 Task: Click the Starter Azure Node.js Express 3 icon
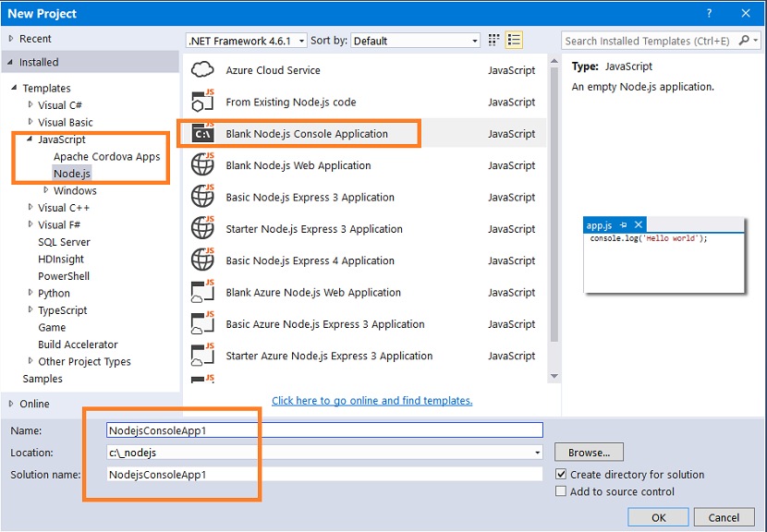[x=202, y=356]
